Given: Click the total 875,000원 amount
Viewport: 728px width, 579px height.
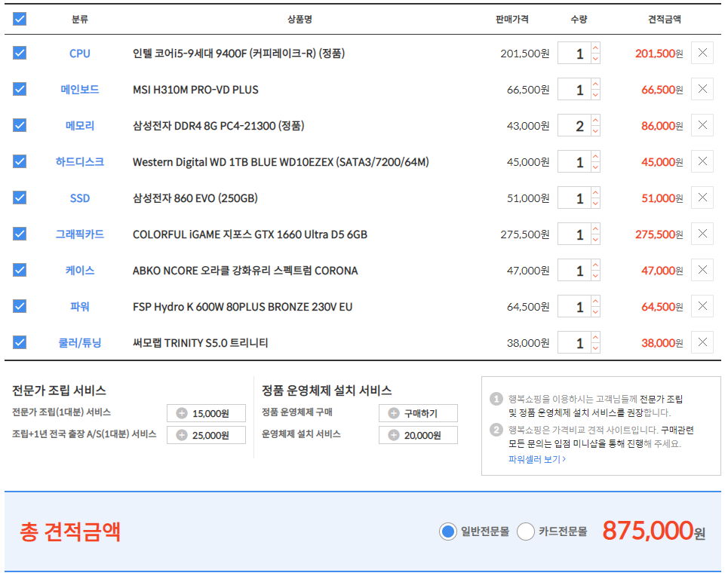Looking at the screenshot, I should click(654, 531).
